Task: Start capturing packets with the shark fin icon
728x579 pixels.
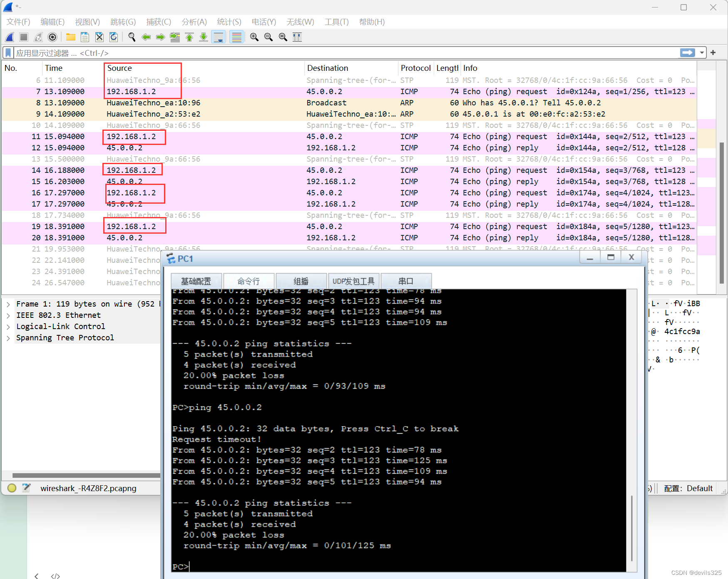Action: pos(10,37)
